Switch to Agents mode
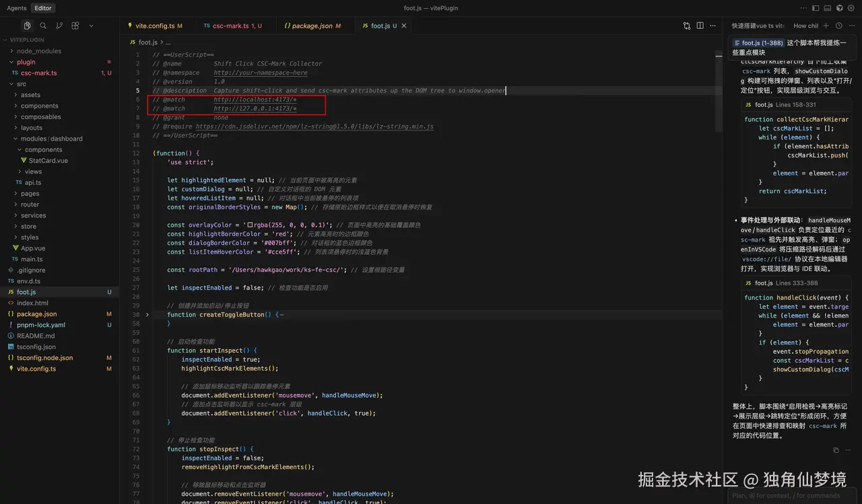862x504 pixels. click(x=16, y=8)
